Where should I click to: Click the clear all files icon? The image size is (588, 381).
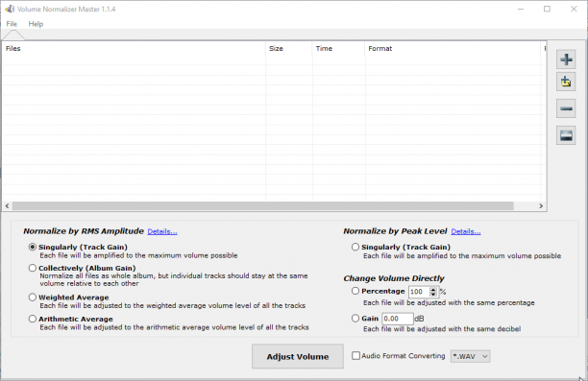pyautogui.click(x=566, y=135)
